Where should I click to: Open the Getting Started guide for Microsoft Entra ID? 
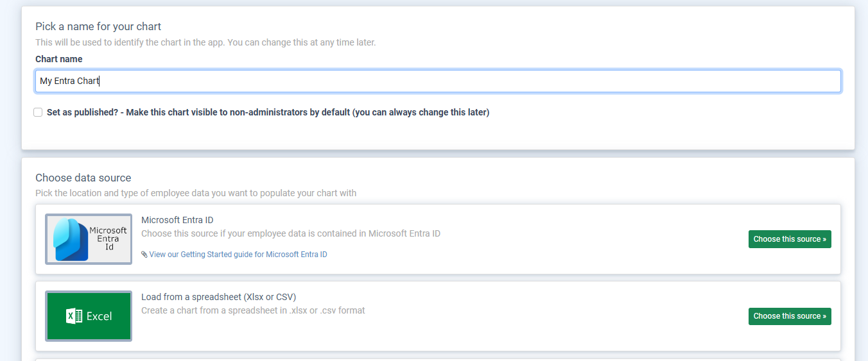coord(238,255)
